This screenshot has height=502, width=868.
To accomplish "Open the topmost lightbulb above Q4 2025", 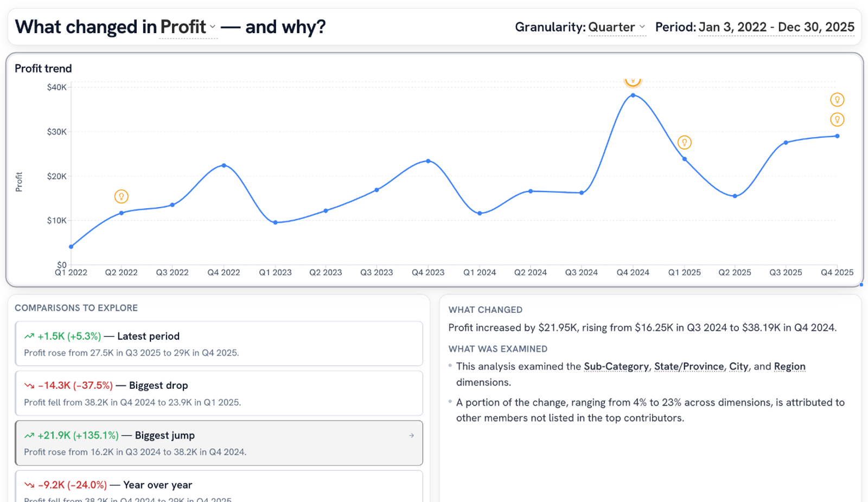I will [837, 100].
